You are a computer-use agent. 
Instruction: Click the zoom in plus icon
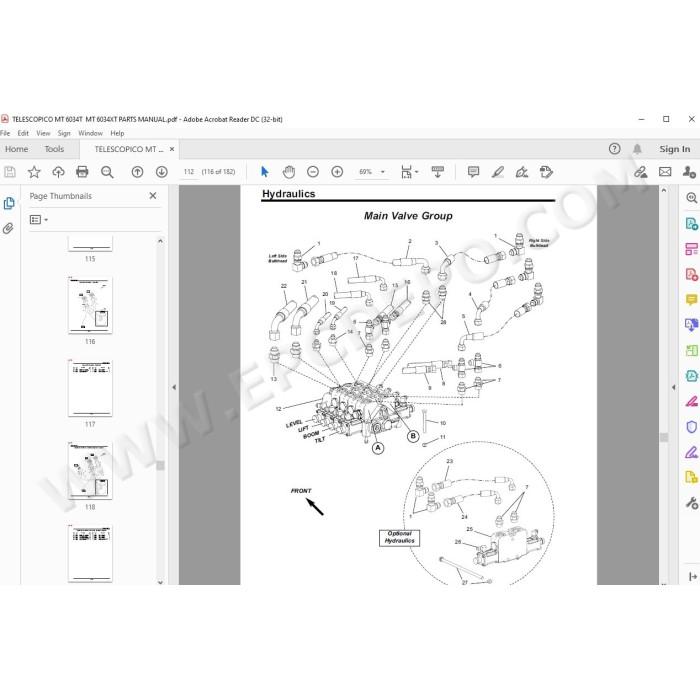337,172
